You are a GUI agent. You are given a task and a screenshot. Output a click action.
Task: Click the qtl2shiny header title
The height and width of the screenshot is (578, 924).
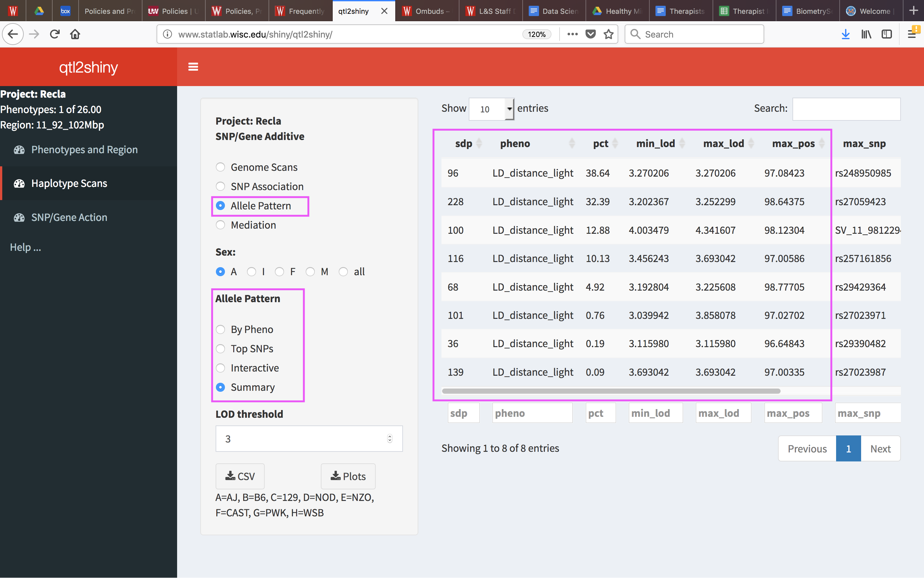pos(89,67)
